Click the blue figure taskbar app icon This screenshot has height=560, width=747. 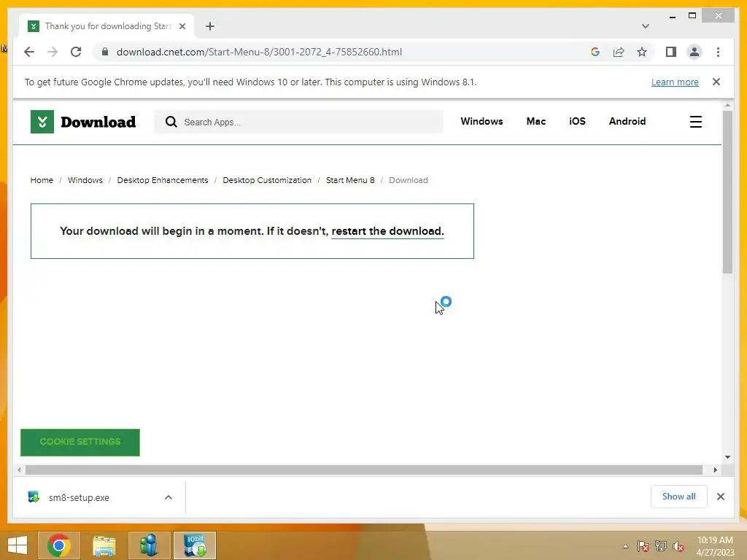149,545
